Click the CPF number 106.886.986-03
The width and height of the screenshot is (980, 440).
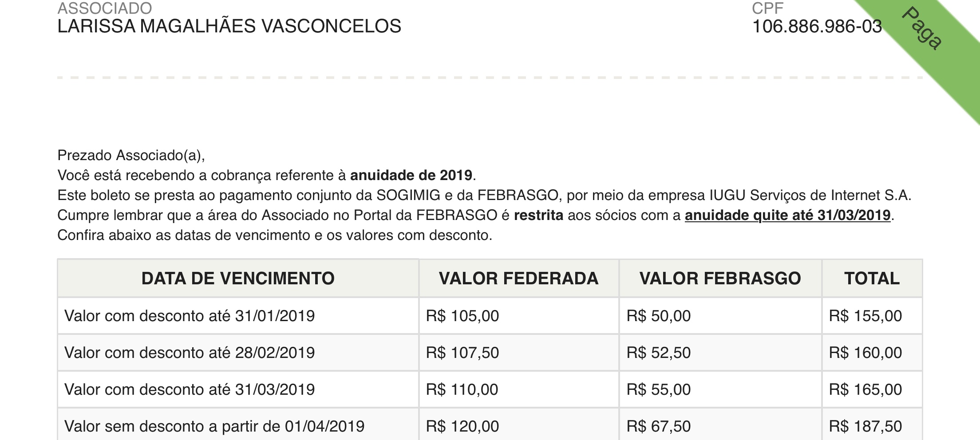tap(817, 27)
